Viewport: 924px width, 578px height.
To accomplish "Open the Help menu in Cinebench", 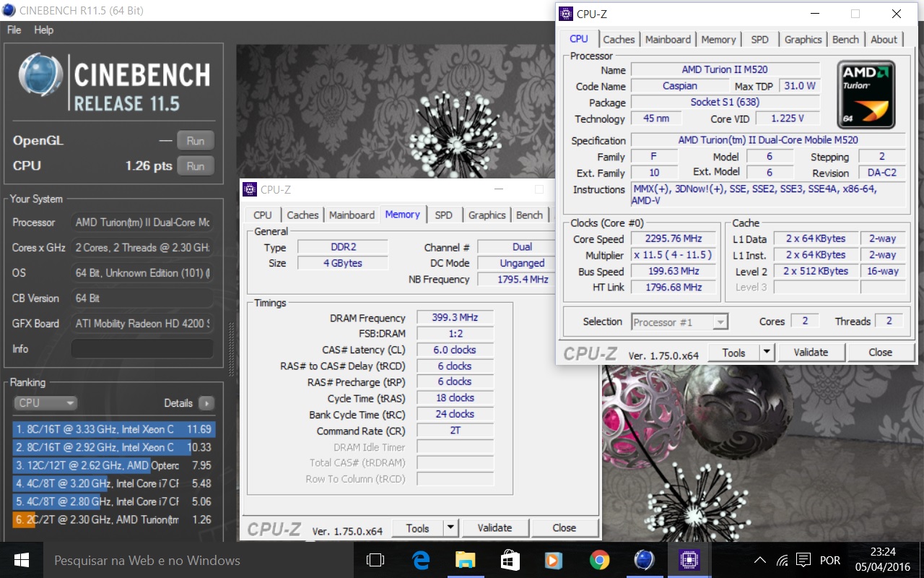I will pyautogui.click(x=43, y=30).
